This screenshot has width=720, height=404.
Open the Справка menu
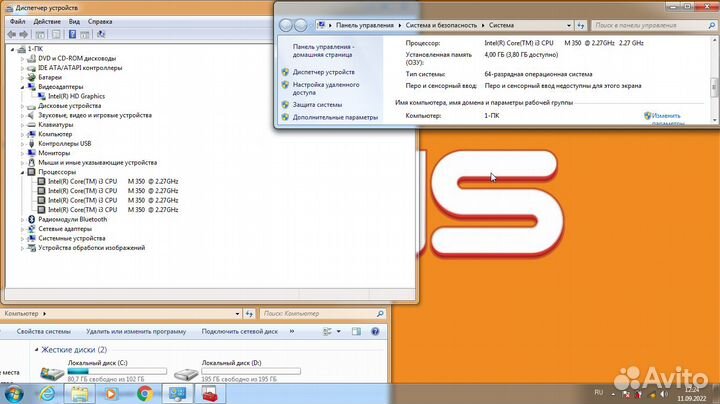pyautogui.click(x=100, y=22)
